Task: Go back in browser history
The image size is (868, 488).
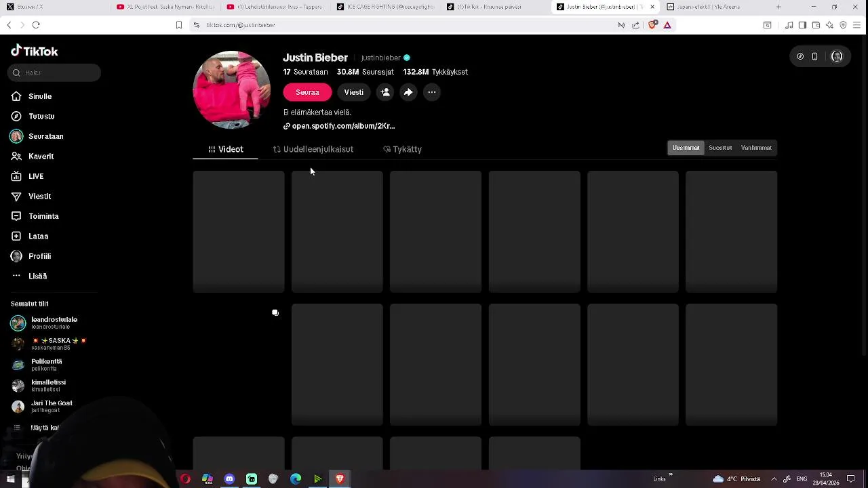Action: [9, 25]
